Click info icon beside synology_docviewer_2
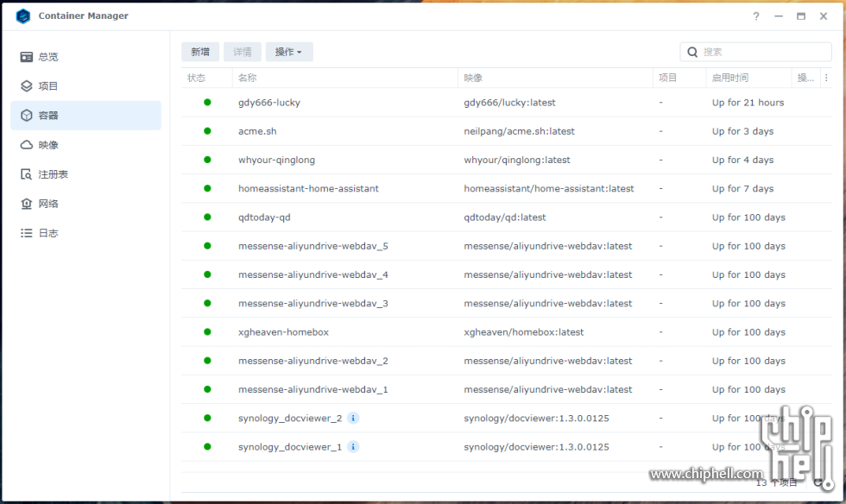The height and width of the screenshot is (504, 846). point(353,419)
